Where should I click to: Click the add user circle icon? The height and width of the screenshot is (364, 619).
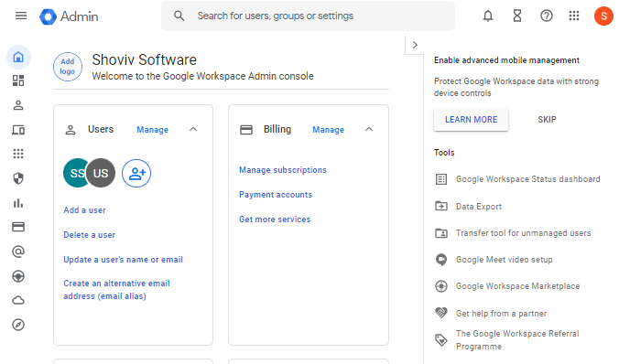pyautogui.click(x=136, y=173)
